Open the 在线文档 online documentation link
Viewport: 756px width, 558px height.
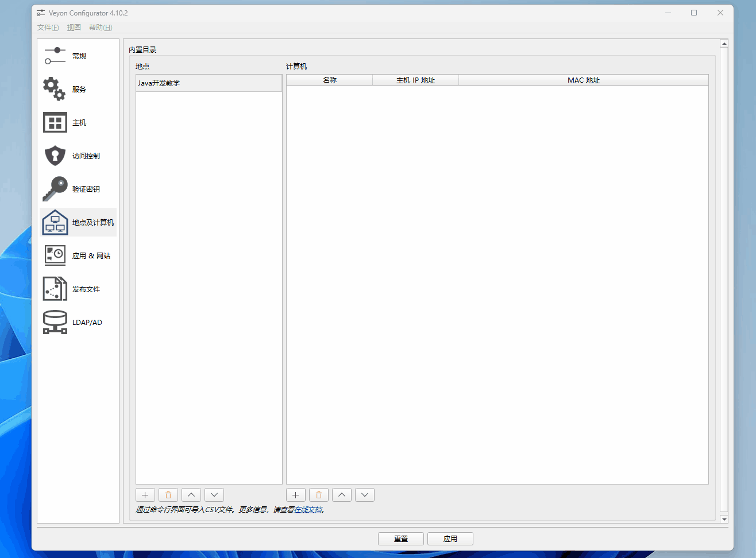(308, 510)
